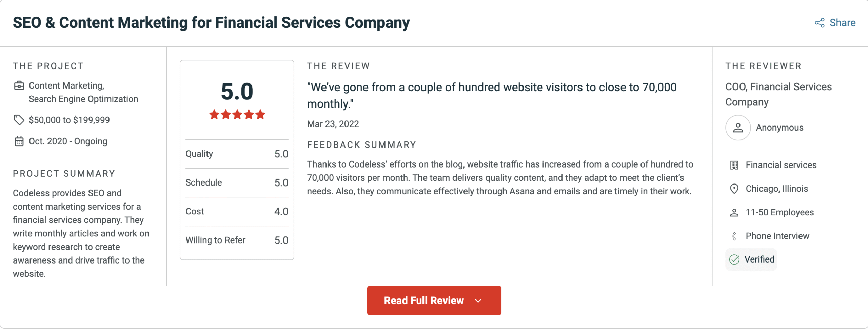The height and width of the screenshot is (329, 868).
Task: Click the calendar icon next to project dates
Action: (x=19, y=141)
